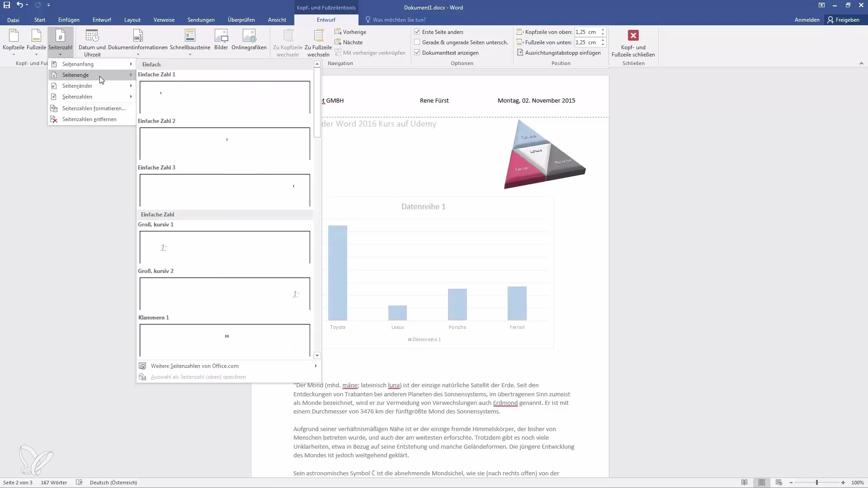Viewport: 868px width, 488px height.
Task: Switch to web layout view icon
Action: pyautogui.click(x=778, y=483)
